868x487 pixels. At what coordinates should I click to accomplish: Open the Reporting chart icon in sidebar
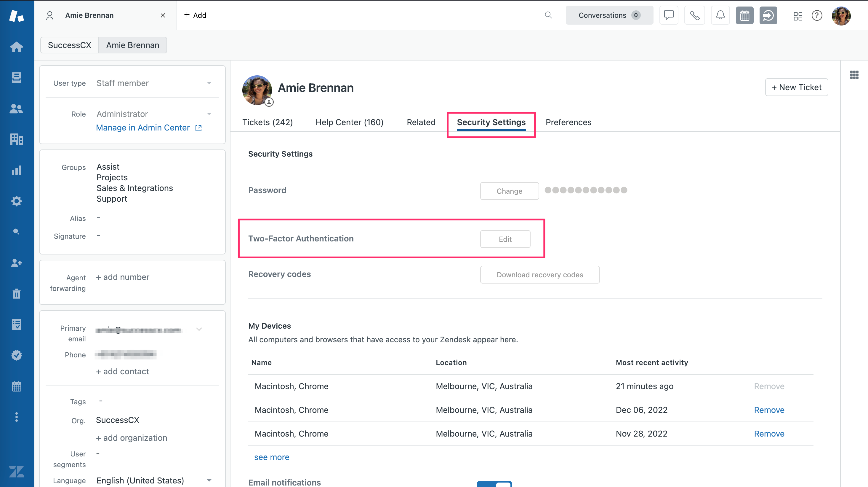[16, 170]
